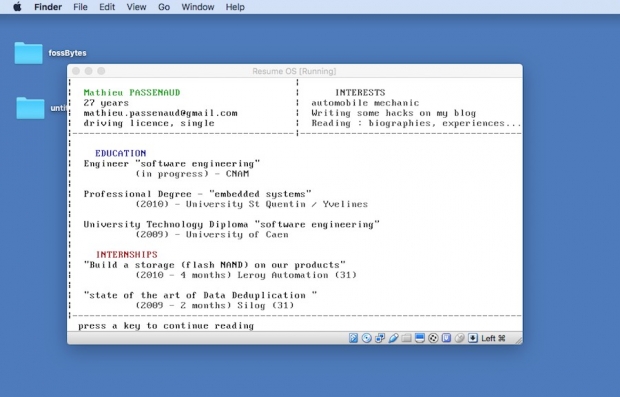Open the Finder menu
620x397 pixels.
(x=48, y=7)
